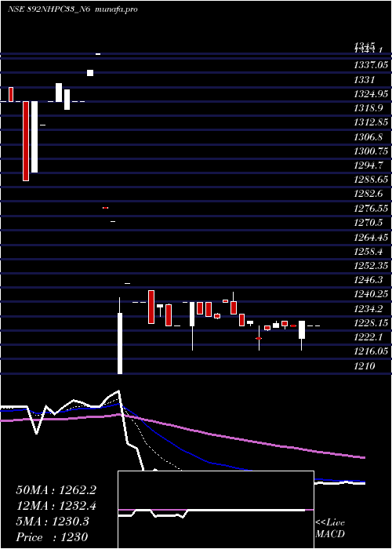Click the 1276.55 price axis label
The image size is (392, 549).
click(371, 208)
